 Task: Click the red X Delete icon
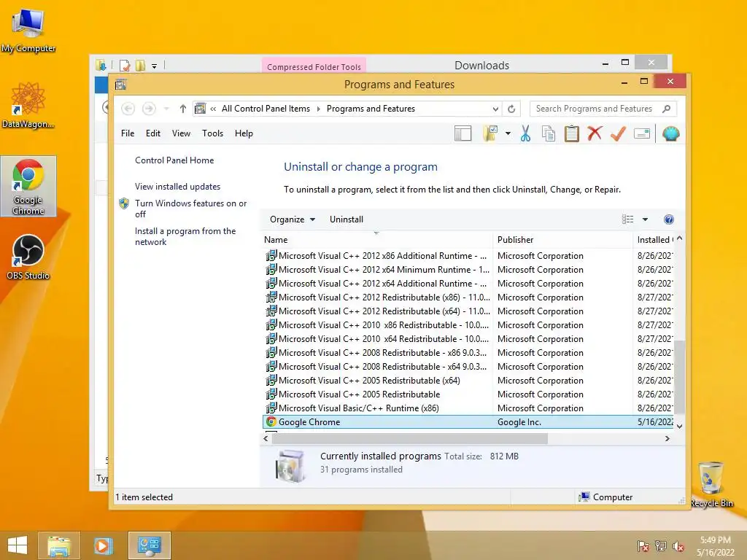595,133
